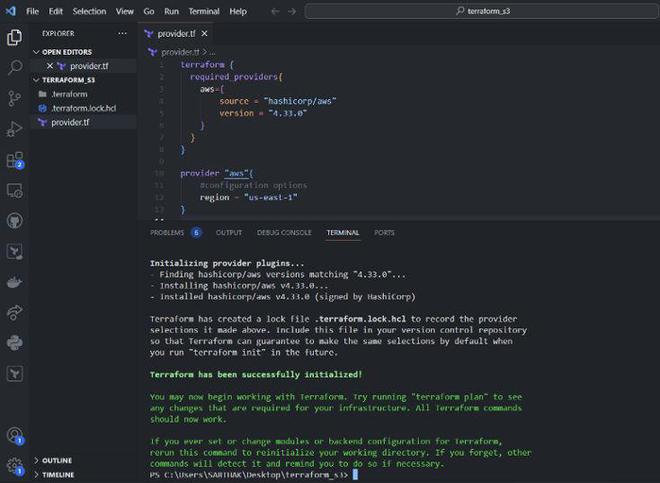
Task: Open the File menu
Action: (32, 11)
